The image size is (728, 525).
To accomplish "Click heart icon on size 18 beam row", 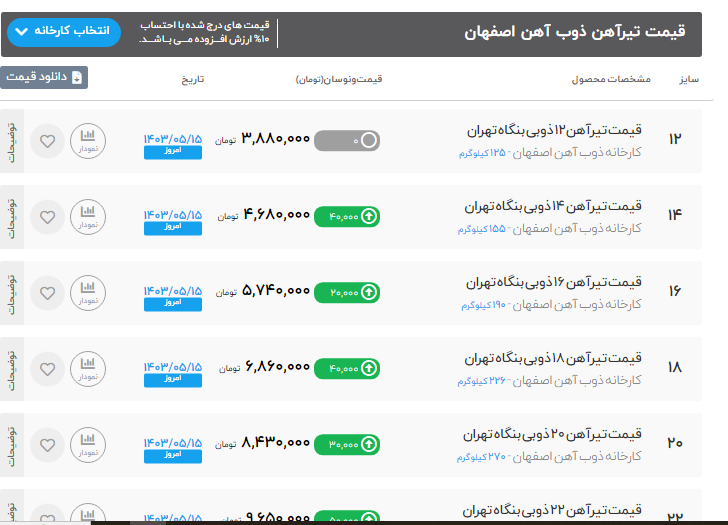I will [x=47, y=369].
